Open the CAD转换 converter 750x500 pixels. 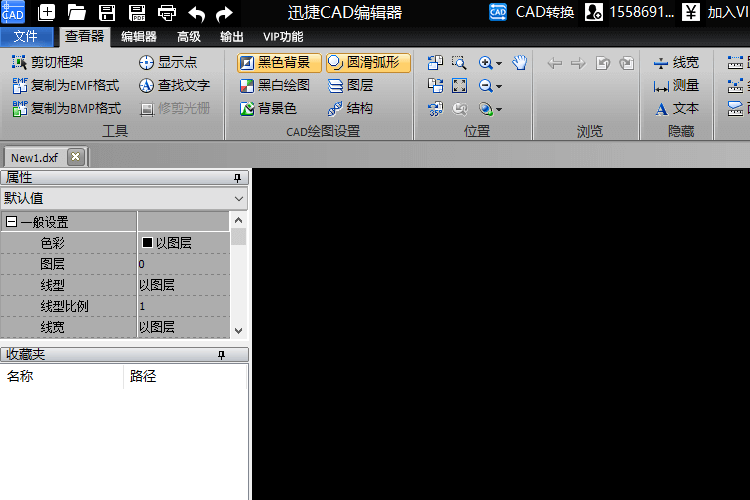[x=531, y=12]
